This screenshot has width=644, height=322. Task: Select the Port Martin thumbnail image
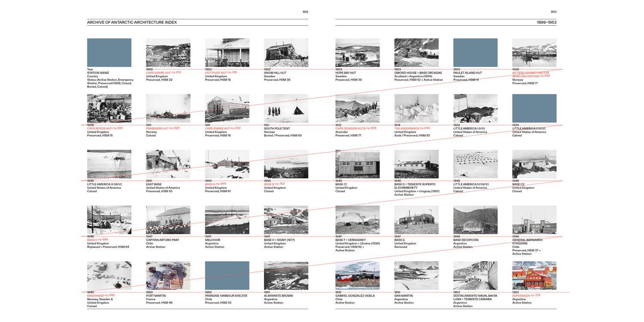coord(168,275)
